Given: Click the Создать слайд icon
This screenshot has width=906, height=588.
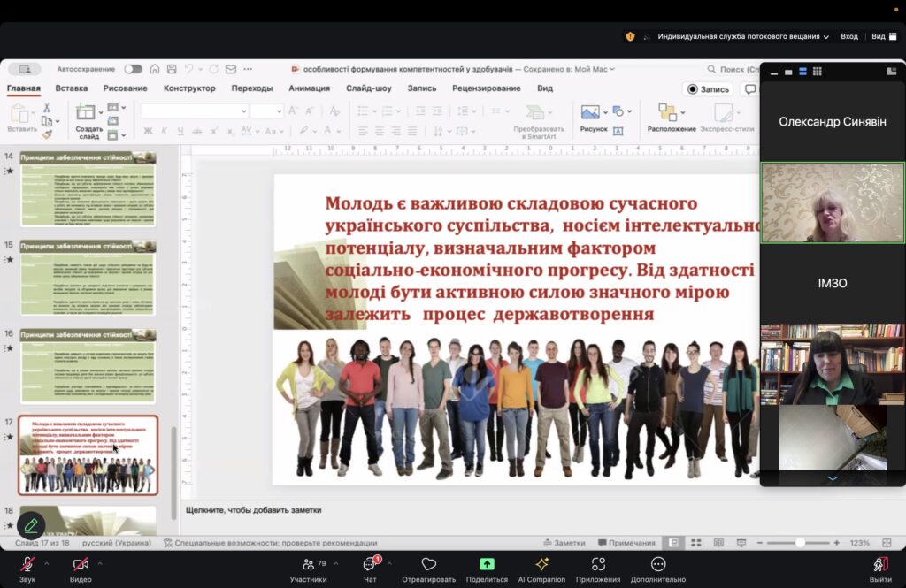Looking at the screenshot, I should pyautogui.click(x=85, y=111).
